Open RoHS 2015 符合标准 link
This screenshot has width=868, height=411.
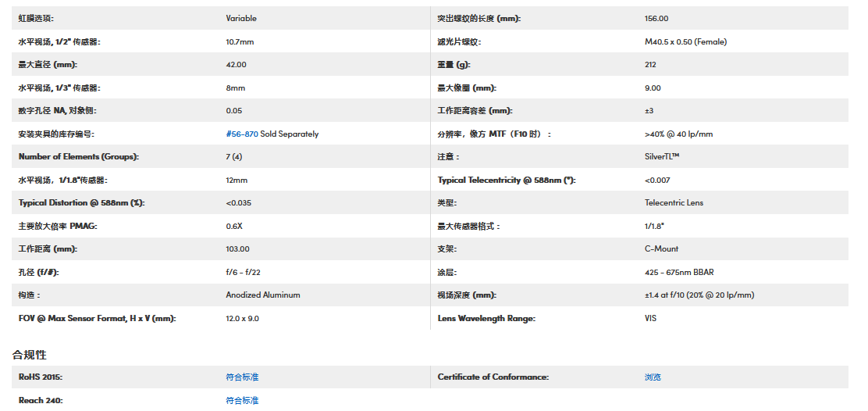tap(242, 377)
